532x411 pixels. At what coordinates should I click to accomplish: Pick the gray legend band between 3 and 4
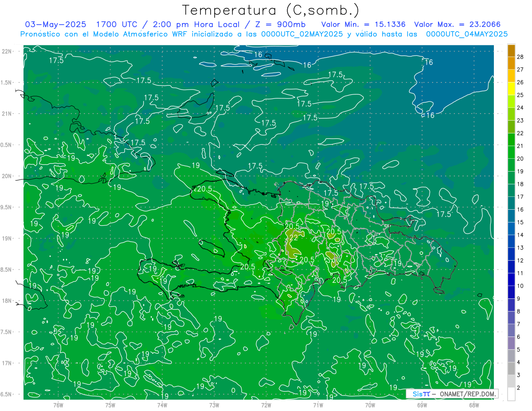pyautogui.click(x=511, y=368)
